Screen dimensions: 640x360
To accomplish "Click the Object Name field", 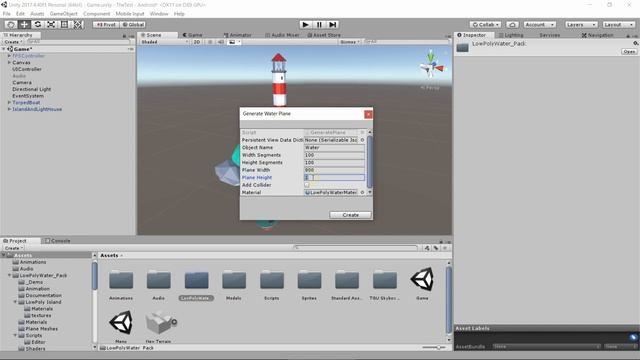I will point(334,147).
